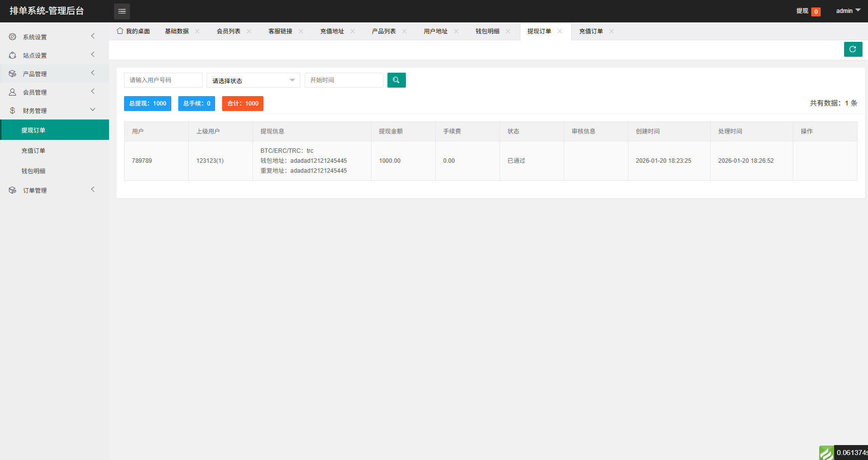
Task: Close the 基础数据 tab
Action: pos(197,31)
